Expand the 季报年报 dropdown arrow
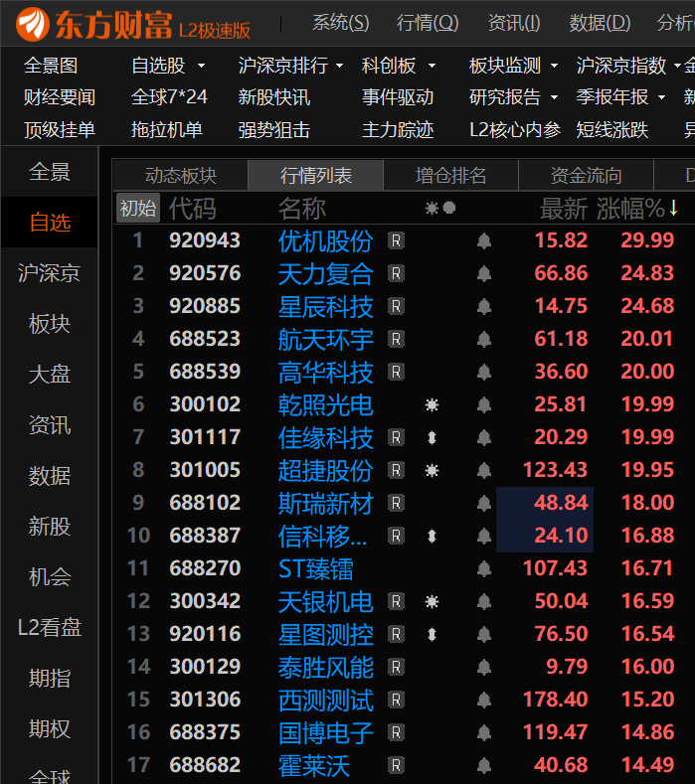This screenshot has width=695, height=784. tap(661, 97)
